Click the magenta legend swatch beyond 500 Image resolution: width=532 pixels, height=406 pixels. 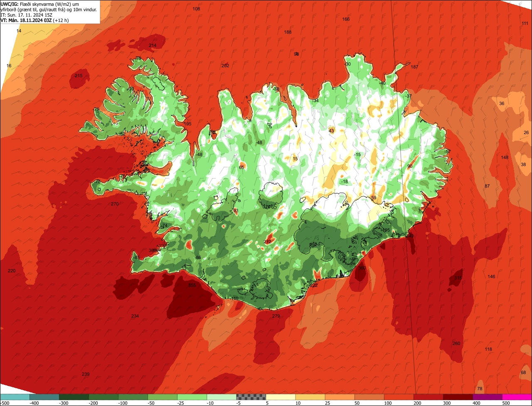[517, 397]
